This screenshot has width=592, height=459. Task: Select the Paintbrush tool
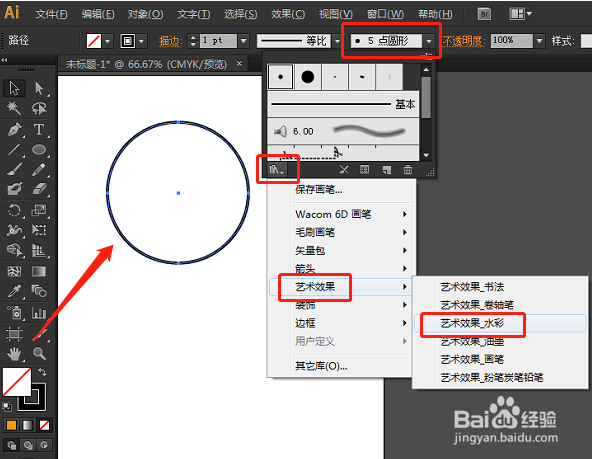[x=14, y=169]
